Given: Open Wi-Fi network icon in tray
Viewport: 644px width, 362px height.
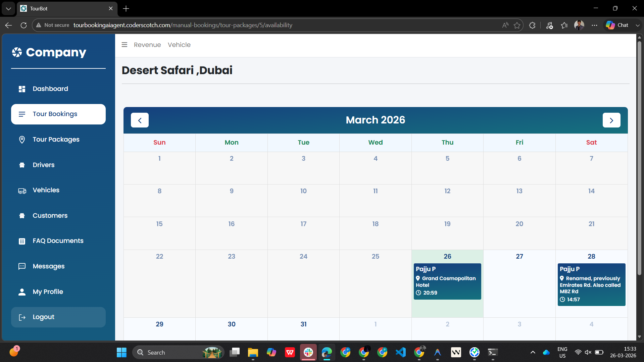Looking at the screenshot, I should (x=578, y=353).
